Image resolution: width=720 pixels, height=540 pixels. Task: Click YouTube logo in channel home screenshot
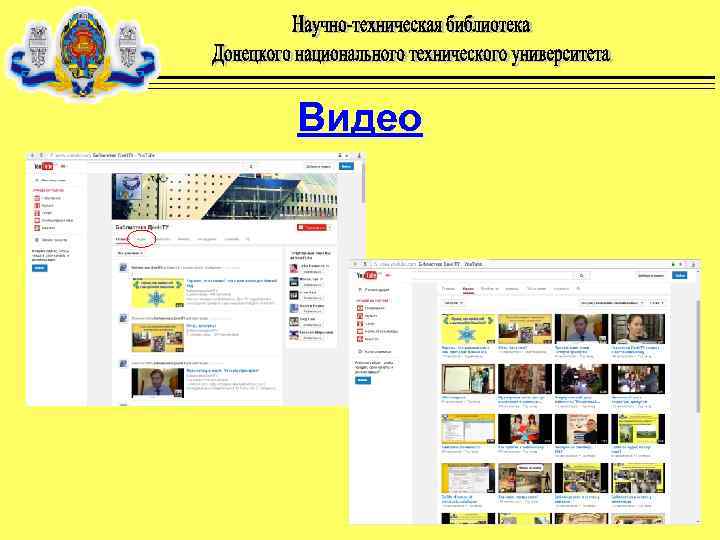coord(44,166)
